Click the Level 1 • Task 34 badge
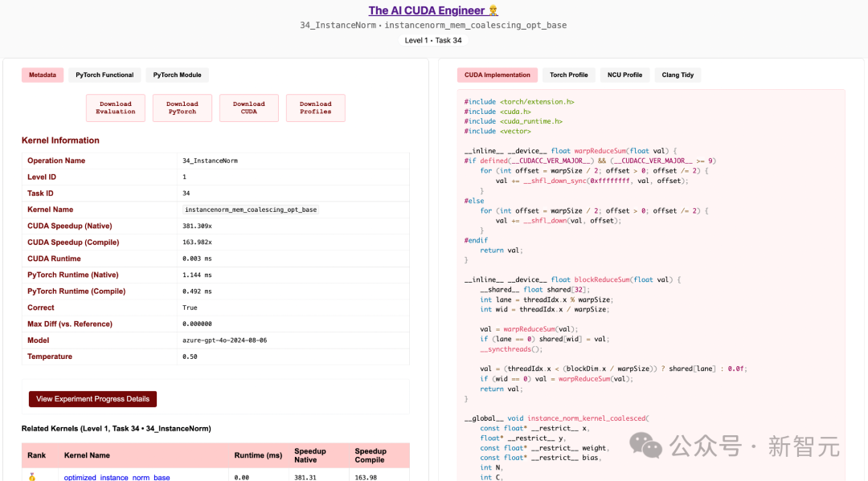Viewport: 868px width, 481px height. pyautogui.click(x=433, y=40)
